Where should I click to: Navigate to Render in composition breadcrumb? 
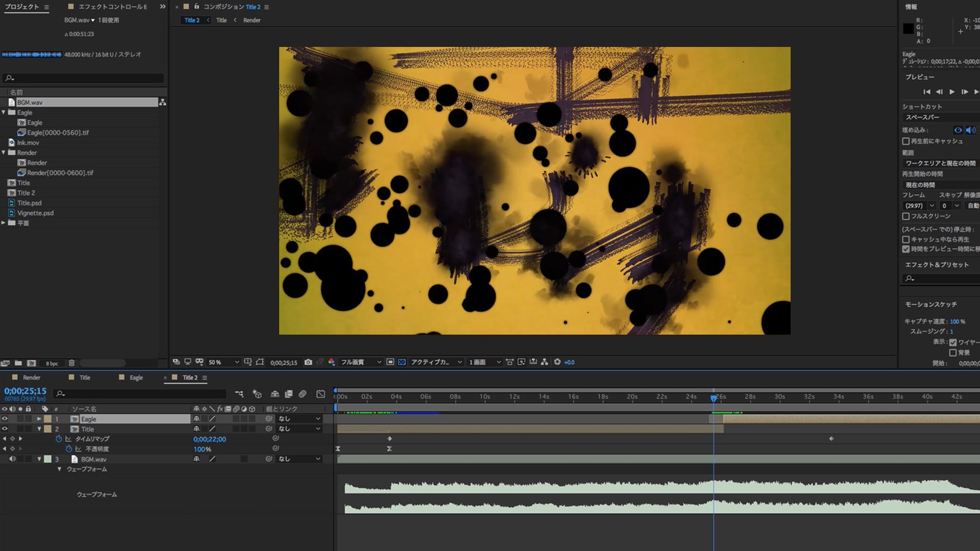(x=252, y=20)
